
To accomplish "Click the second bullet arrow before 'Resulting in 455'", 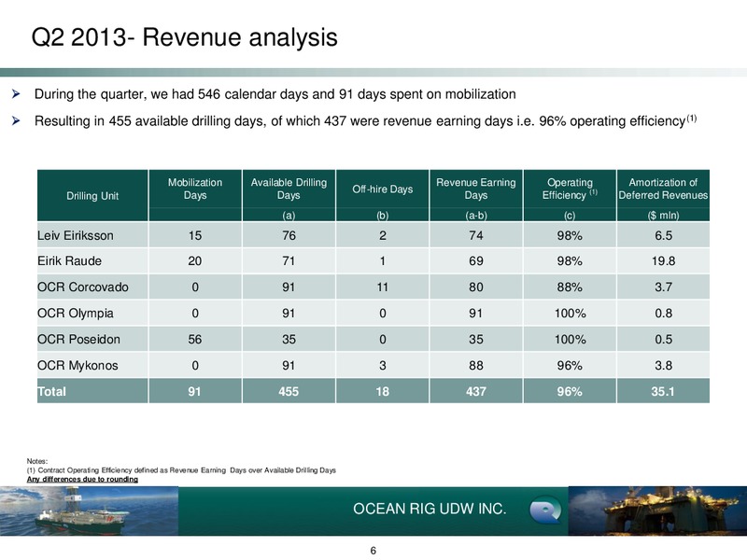I will pyautogui.click(x=16, y=121).
